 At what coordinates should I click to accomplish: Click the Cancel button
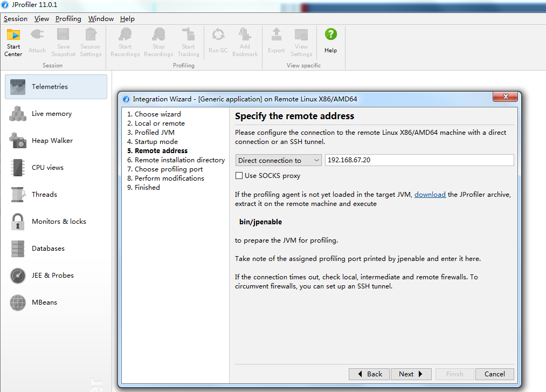[494, 374]
